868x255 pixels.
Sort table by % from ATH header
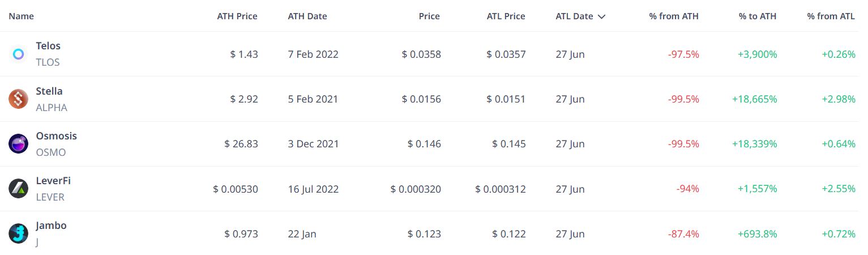674,16
